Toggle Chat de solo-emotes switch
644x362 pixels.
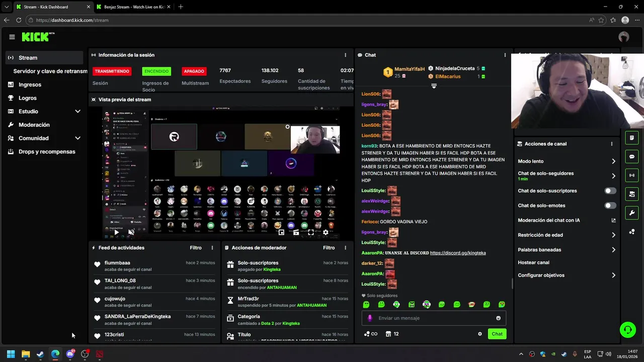click(x=610, y=206)
